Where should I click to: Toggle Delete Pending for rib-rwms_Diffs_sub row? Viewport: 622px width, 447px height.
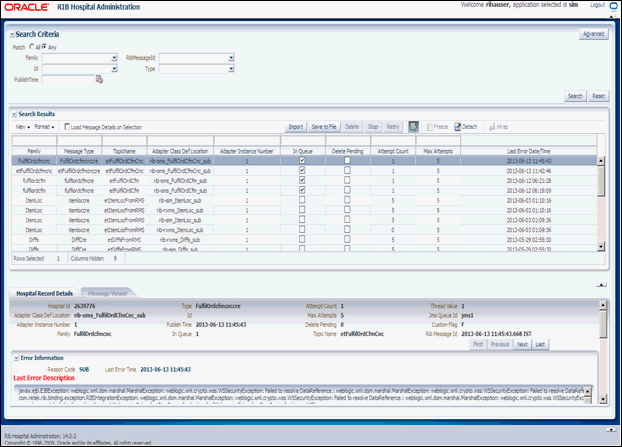pyautogui.click(x=347, y=239)
